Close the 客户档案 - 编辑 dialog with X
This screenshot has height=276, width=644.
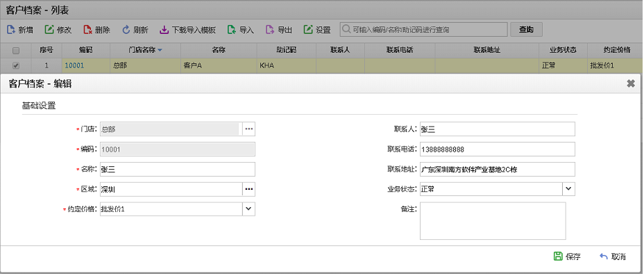(x=631, y=84)
